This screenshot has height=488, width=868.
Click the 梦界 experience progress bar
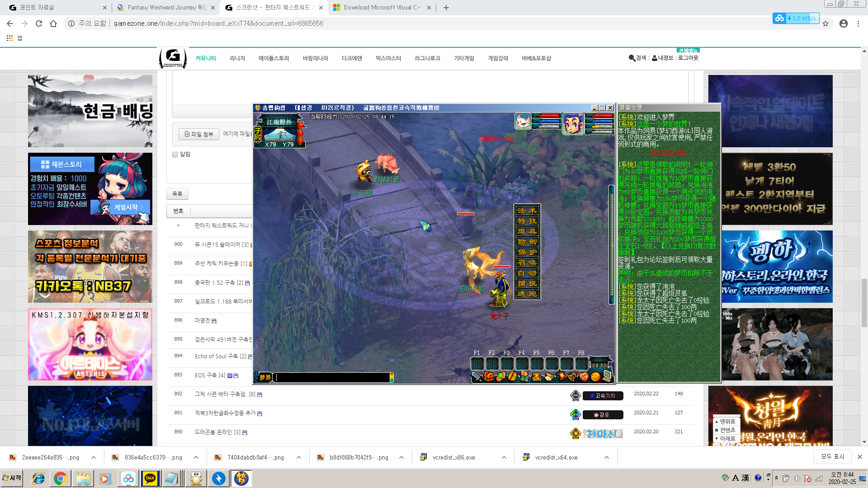(333, 378)
